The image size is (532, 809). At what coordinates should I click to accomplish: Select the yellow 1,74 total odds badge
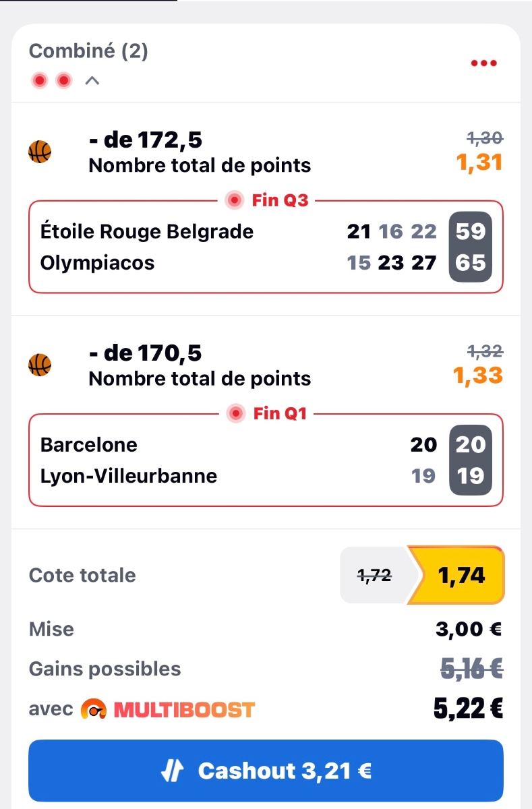tap(462, 575)
